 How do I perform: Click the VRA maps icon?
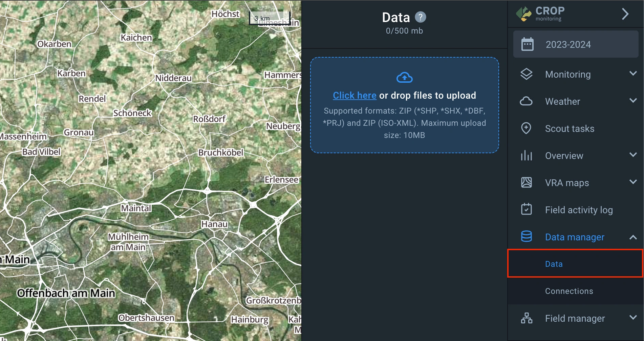(x=526, y=183)
